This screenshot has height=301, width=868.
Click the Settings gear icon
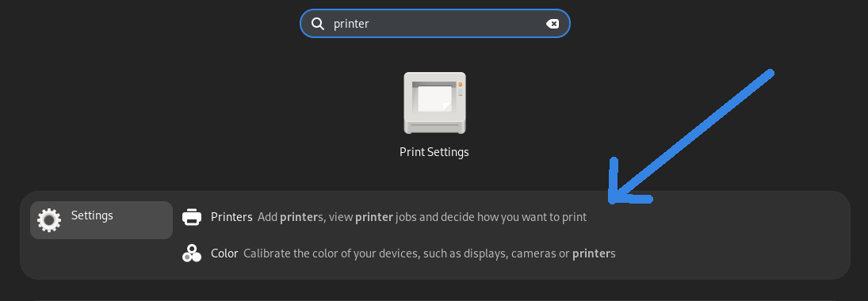click(48, 219)
